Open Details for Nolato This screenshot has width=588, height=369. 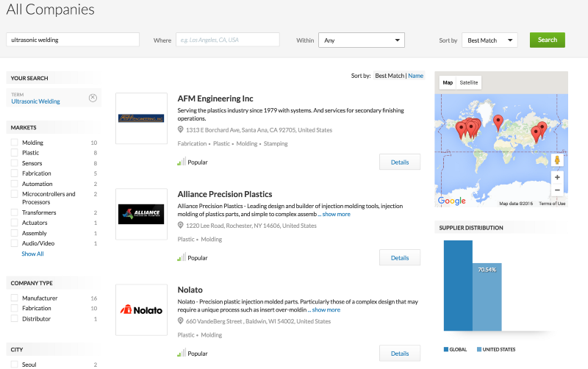[x=400, y=354]
